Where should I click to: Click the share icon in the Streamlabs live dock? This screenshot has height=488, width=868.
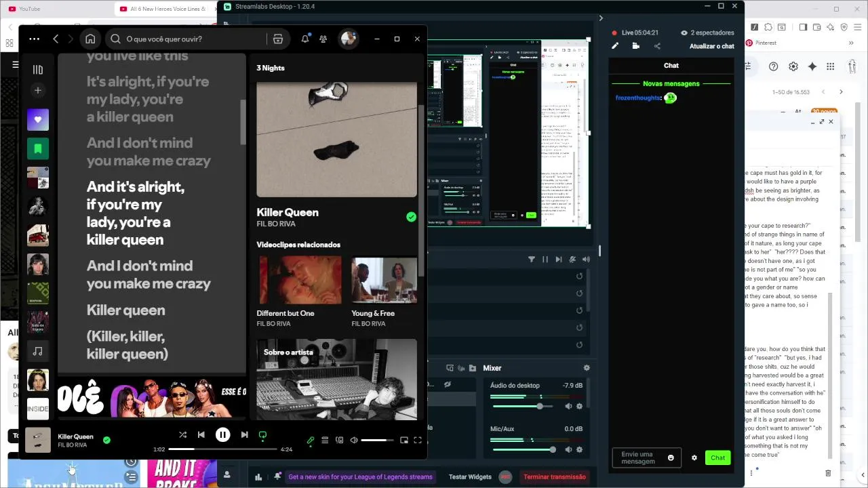click(657, 46)
